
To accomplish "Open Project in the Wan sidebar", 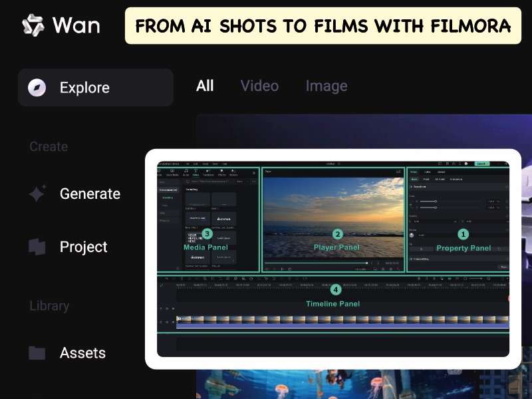I will 84,247.
